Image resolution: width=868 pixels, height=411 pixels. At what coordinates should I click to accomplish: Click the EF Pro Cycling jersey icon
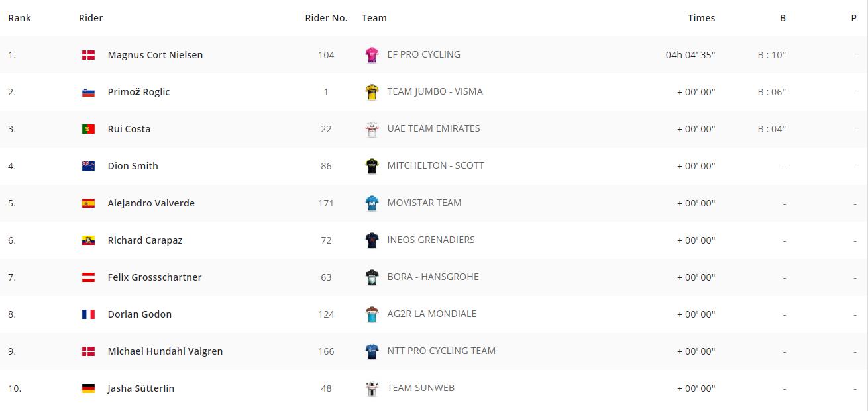[372, 55]
